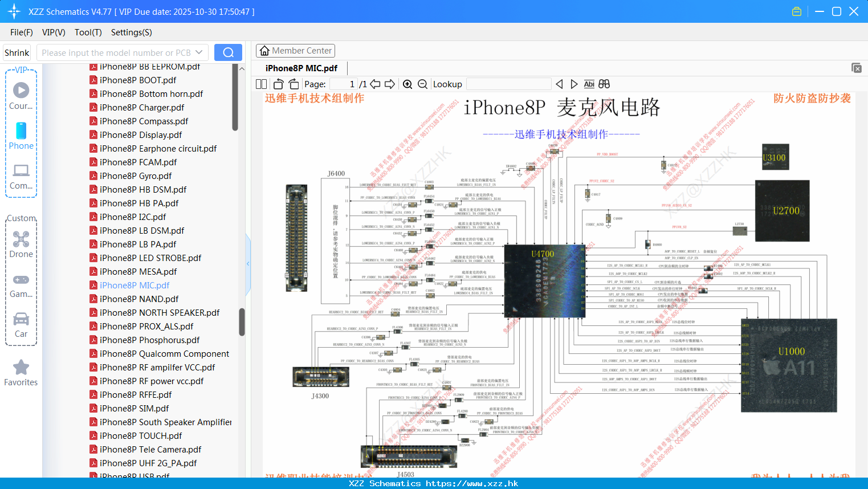Click the U4700 chip in schematic
868x489 pixels.
[x=544, y=281]
